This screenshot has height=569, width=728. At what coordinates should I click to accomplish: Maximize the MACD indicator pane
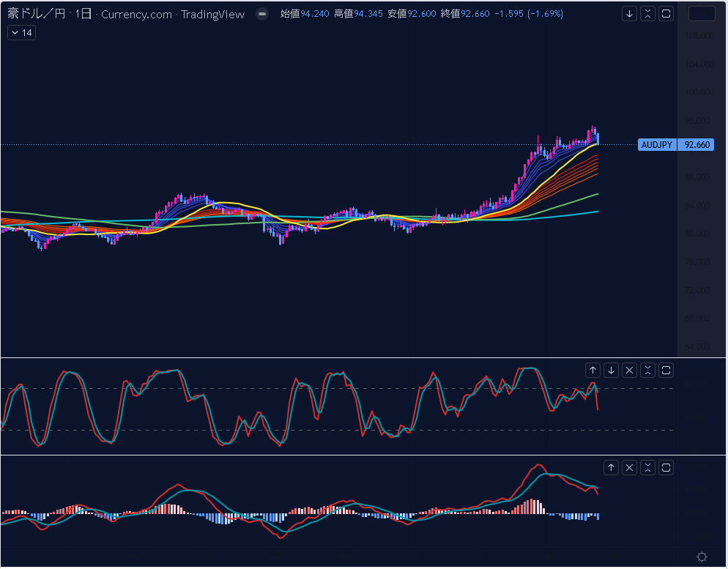click(666, 468)
